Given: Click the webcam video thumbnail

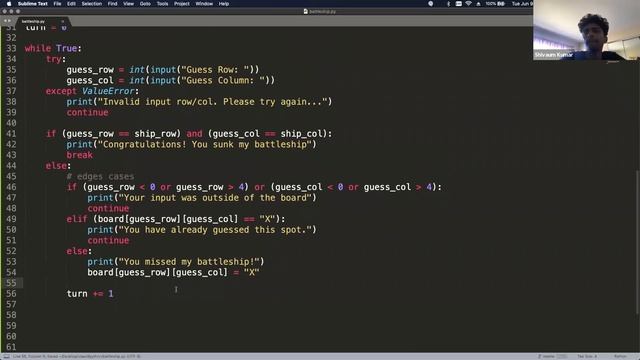Looking at the screenshot, I should pyautogui.click(x=586, y=30).
